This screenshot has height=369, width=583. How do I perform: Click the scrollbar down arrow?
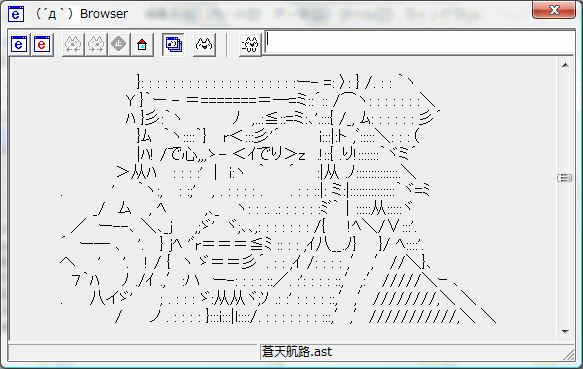pyautogui.click(x=565, y=331)
